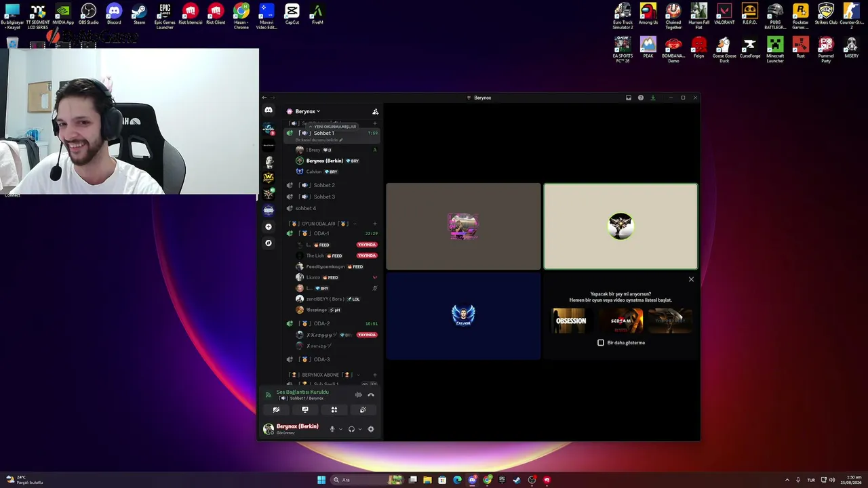868x488 pixels.
Task: Open Discord user settings gear
Action: [x=371, y=429]
